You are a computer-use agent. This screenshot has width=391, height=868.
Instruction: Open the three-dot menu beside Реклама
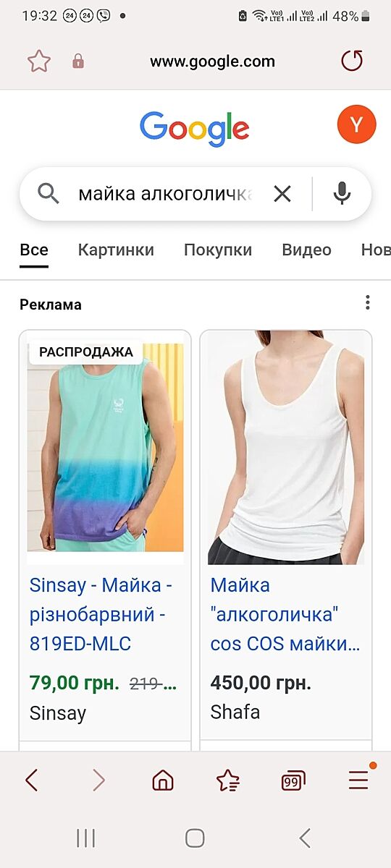point(368,302)
